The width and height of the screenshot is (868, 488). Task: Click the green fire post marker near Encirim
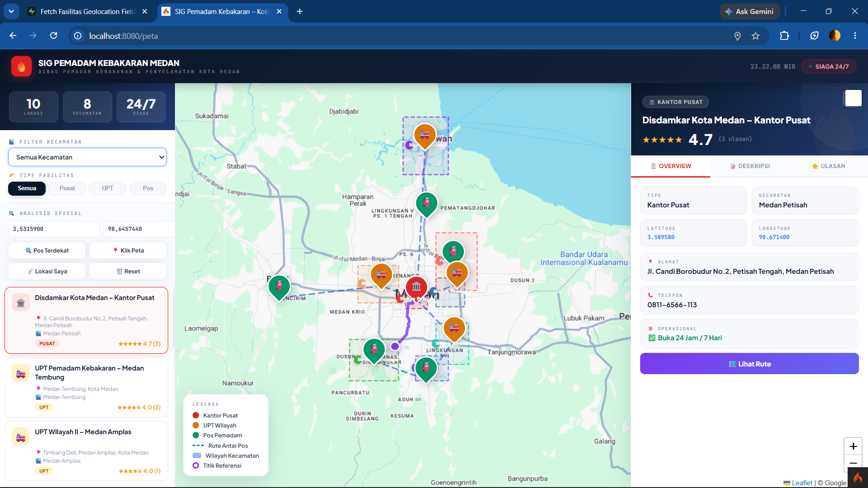tap(279, 287)
